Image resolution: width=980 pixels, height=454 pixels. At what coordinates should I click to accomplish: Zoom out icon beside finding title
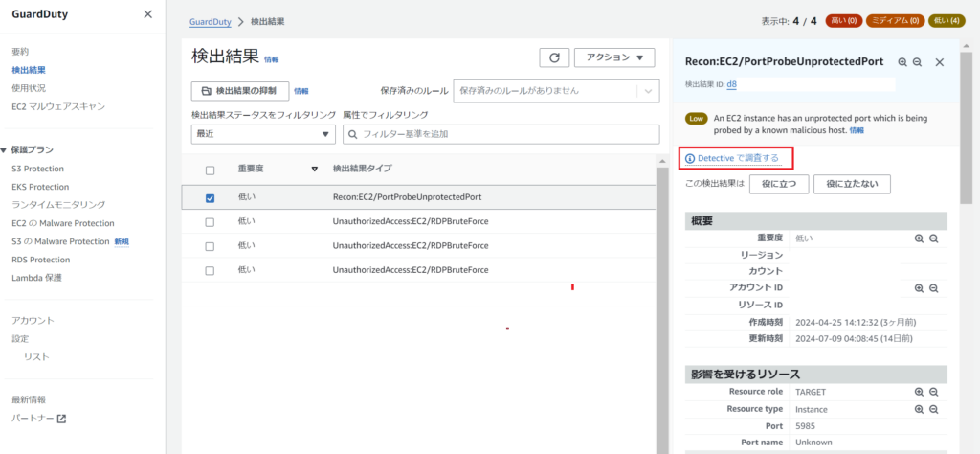[x=917, y=62]
